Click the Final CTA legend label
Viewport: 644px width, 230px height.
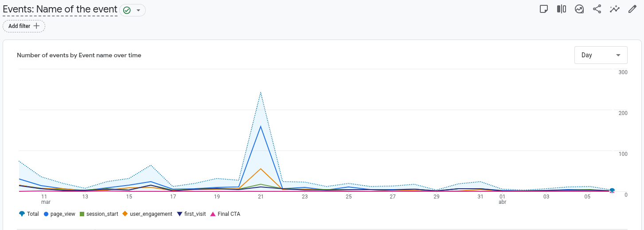228,214
